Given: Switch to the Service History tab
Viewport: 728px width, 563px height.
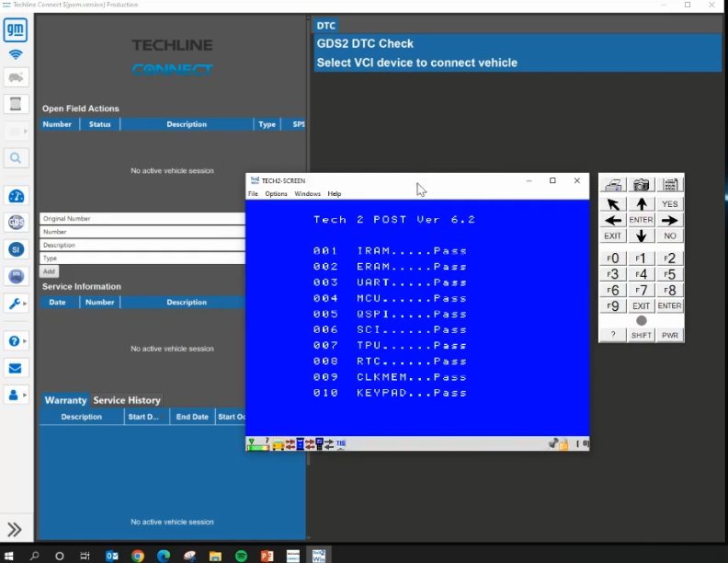Looking at the screenshot, I should (127, 400).
